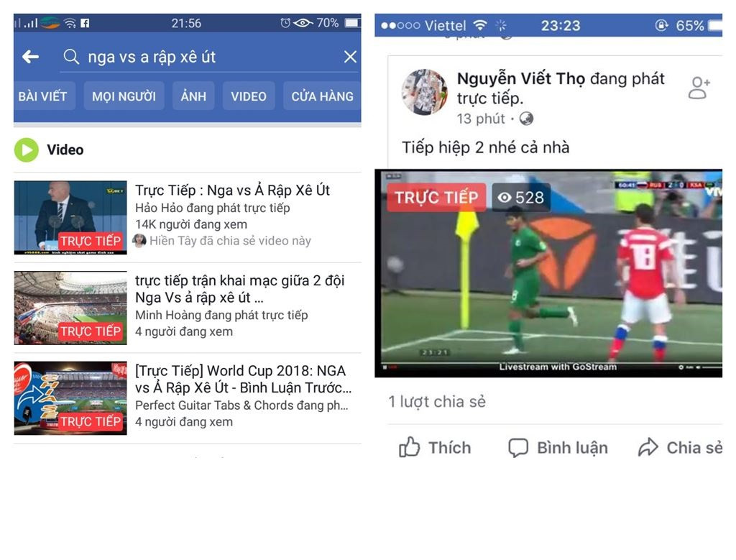Tap the add friend icon beside Nguyễn Viết Thọ
Screen dimensions: 736x560
699,88
